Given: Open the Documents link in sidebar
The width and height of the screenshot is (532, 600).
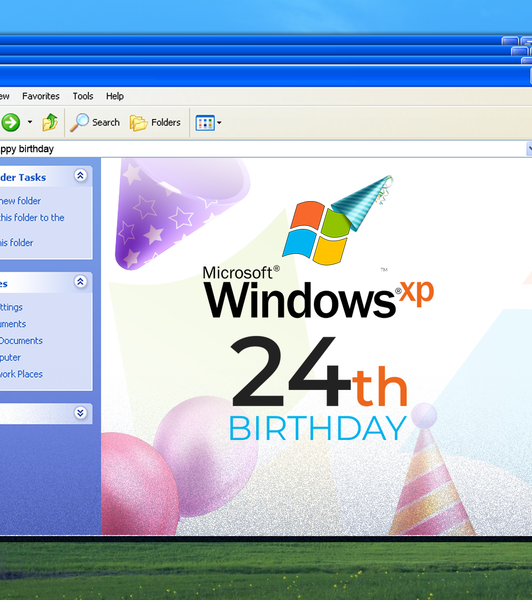Looking at the screenshot, I should (21, 341).
